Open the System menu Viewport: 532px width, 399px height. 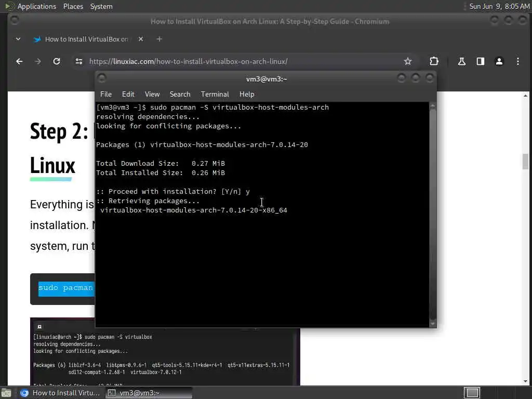(x=101, y=6)
